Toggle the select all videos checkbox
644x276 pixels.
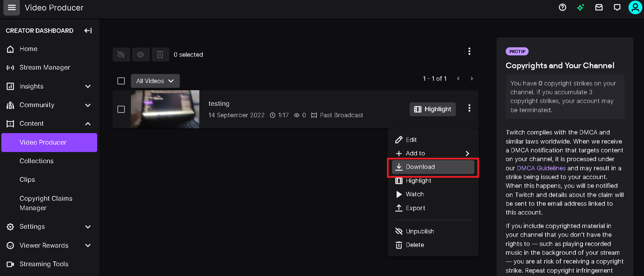tap(121, 81)
